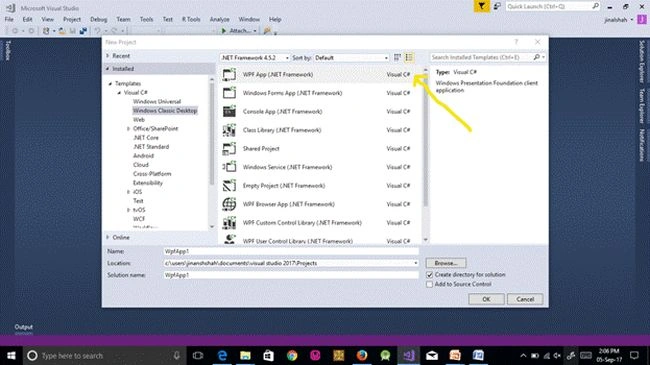The height and width of the screenshot is (365, 650).
Task: Open the Sort by Default dropdown
Action: point(352,58)
